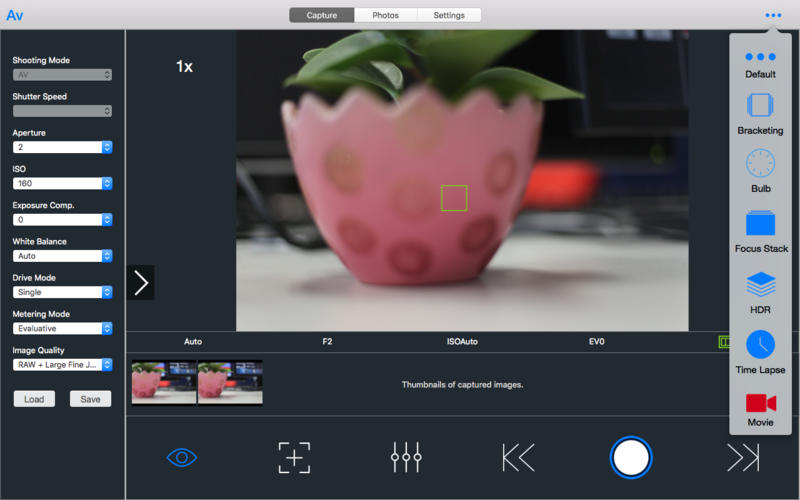Viewport: 800px width, 500px height.
Task: Click the Save button
Action: click(x=90, y=399)
